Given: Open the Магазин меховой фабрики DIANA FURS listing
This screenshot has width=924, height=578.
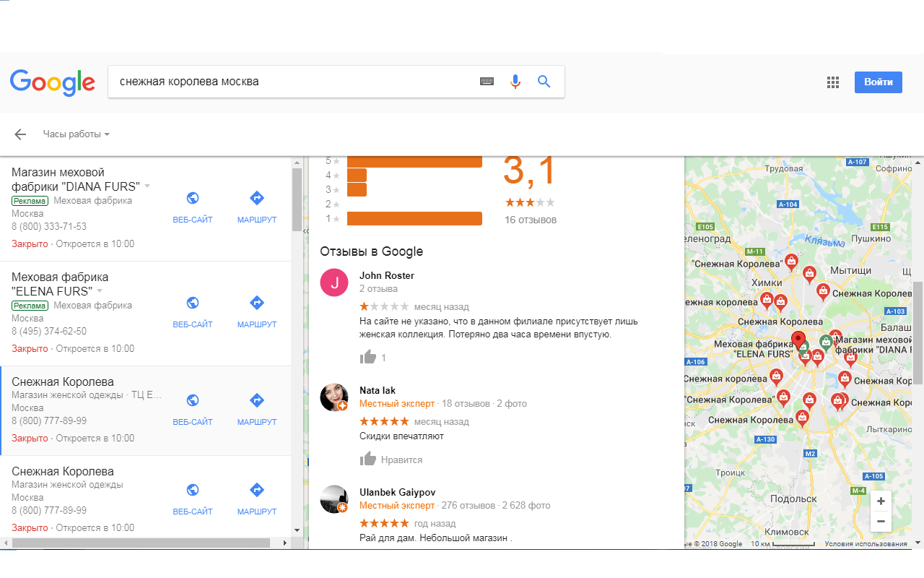Looking at the screenshot, I should (x=76, y=179).
